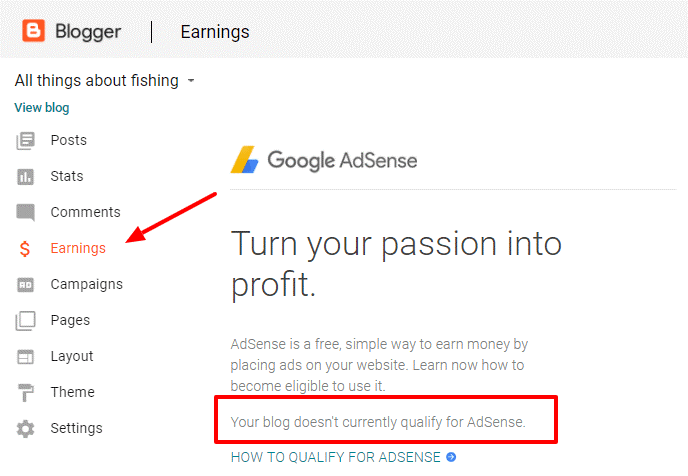Click the orange Blogger logo icon
This screenshot has width=688, height=476.
[34, 31]
